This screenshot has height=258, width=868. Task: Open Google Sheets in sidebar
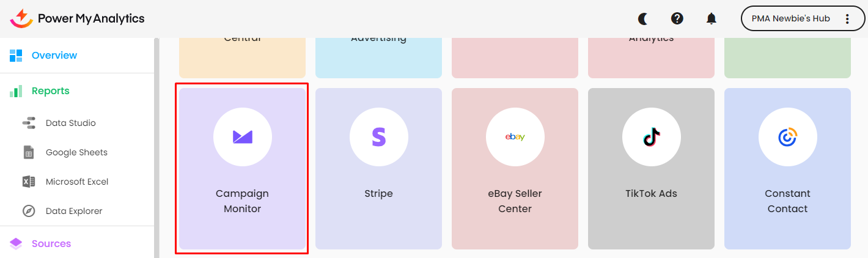76,152
